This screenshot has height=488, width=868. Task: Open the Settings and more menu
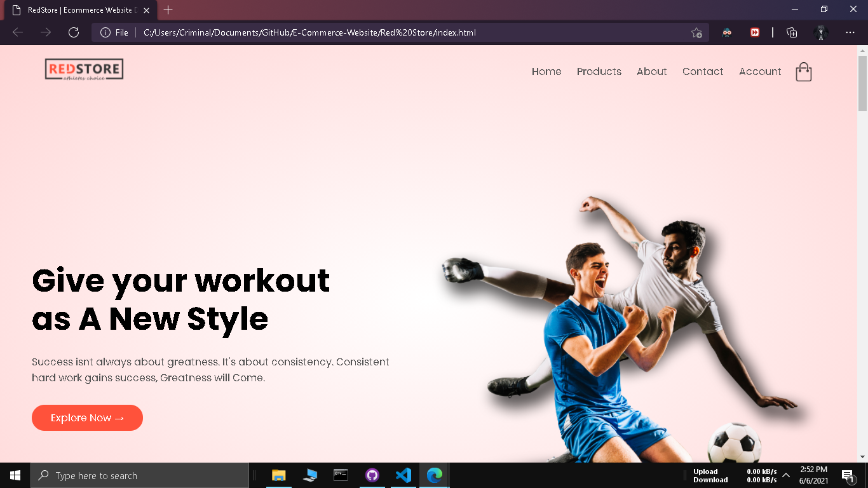(x=850, y=32)
